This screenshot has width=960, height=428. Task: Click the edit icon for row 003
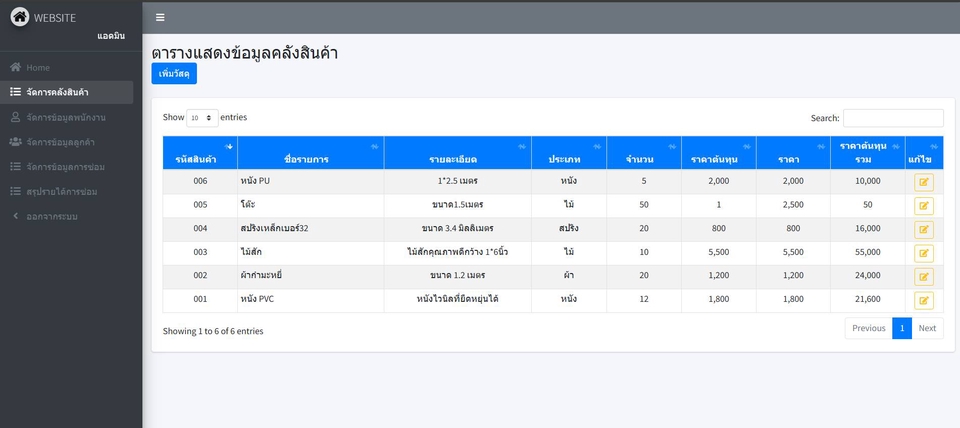(924, 253)
